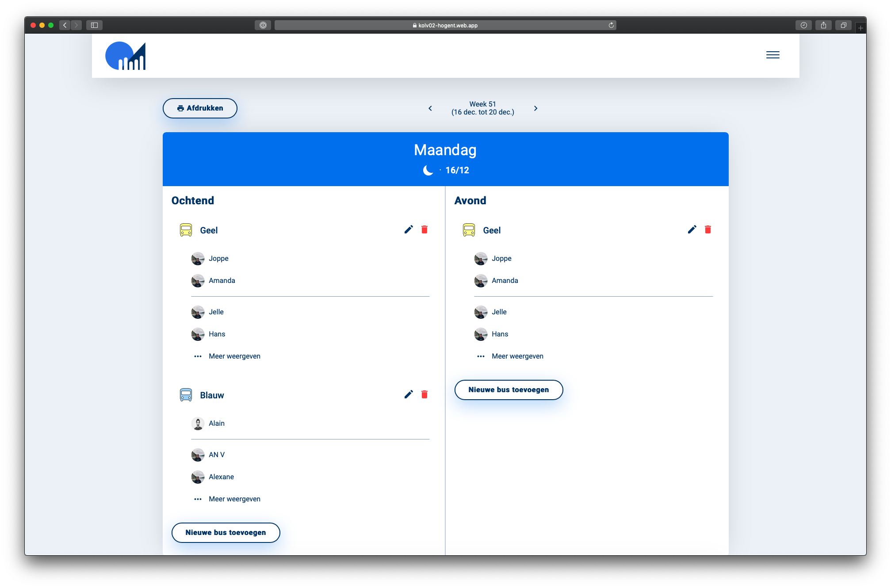891x588 pixels.
Task: Go to the previous week
Action: click(430, 108)
